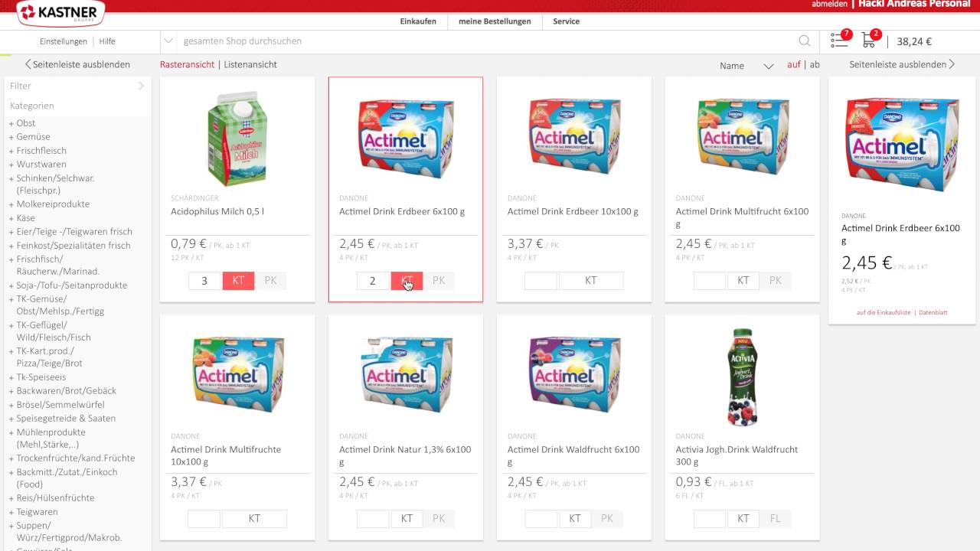
Task: Open the shopping list icon with badge
Action: 839,40
